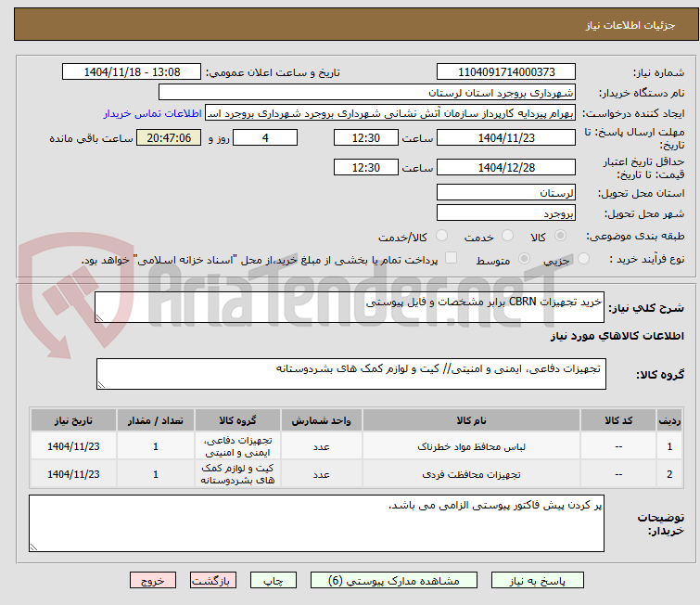Click the page header جزئیات اطلاعات نیاز
The image size is (700, 605).
coord(630,25)
